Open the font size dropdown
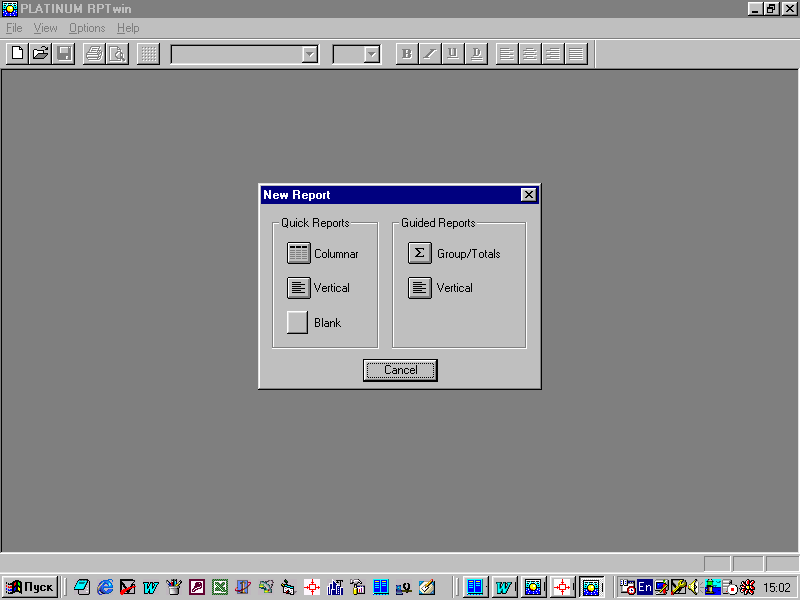The image size is (800, 600). click(372, 54)
